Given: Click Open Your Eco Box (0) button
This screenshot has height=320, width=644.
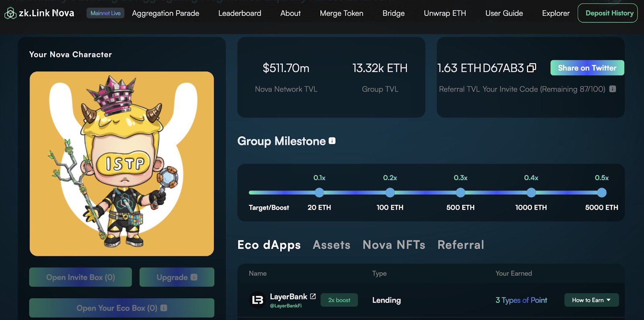Looking at the screenshot, I should (122, 308).
